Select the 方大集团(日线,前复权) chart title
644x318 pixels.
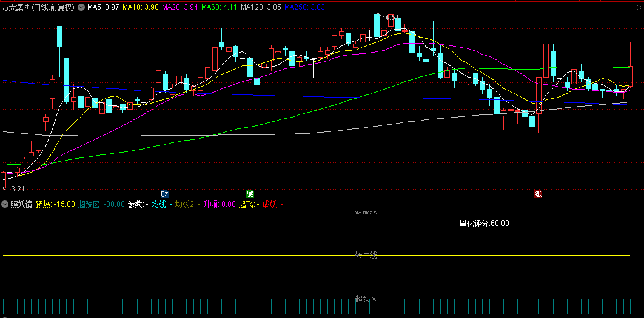pos(38,7)
